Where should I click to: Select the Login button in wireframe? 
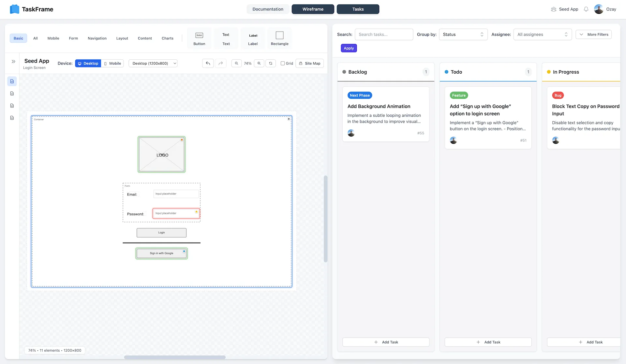(x=161, y=233)
